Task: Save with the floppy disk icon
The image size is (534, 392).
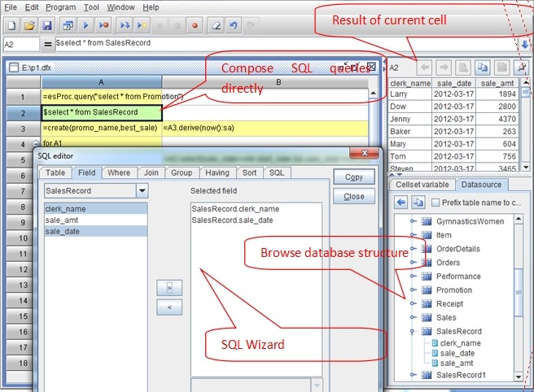Action: pyautogui.click(x=47, y=25)
